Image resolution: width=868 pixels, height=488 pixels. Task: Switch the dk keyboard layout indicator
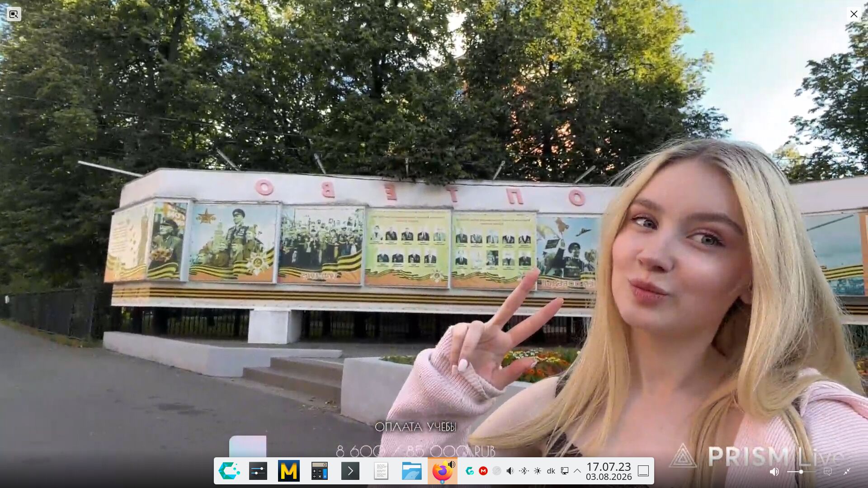[551, 471]
